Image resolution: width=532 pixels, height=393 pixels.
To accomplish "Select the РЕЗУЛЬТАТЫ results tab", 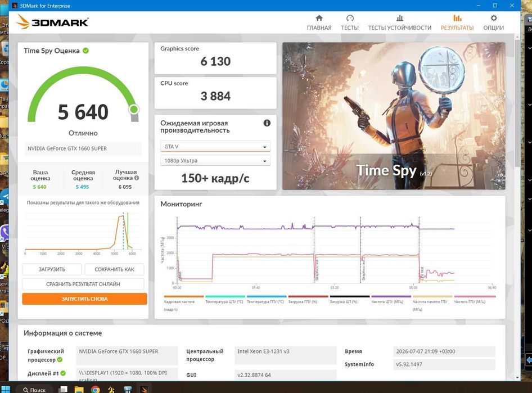I will pyautogui.click(x=457, y=22).
